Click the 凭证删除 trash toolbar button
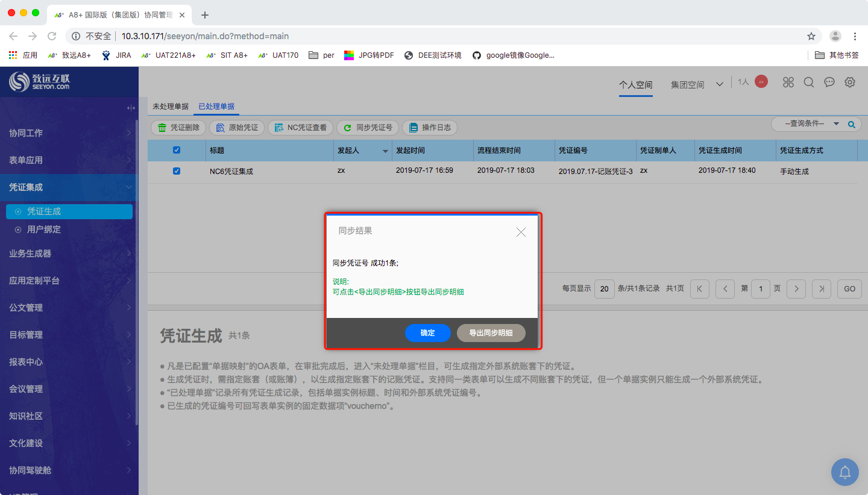 (178, 128)
